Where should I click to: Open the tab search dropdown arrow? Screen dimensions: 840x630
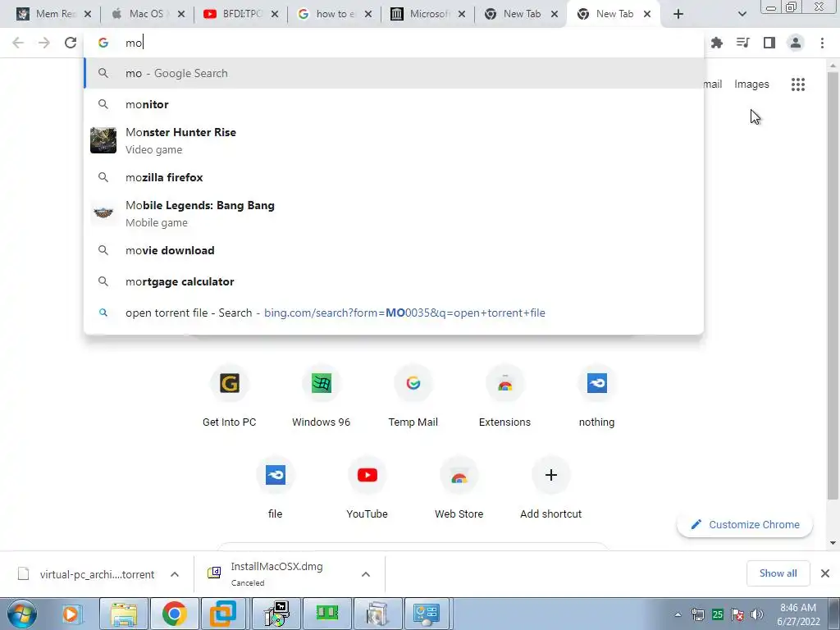pos(742,15)
